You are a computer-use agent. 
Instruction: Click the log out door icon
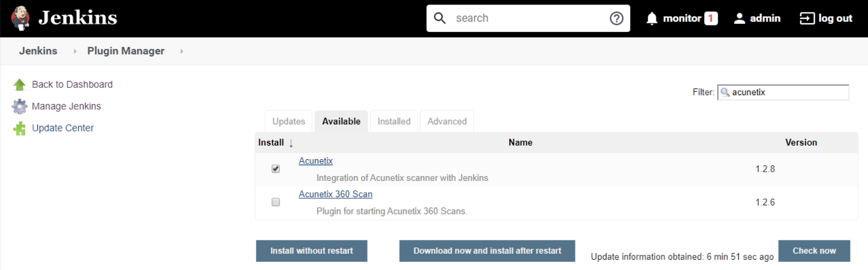807,18
